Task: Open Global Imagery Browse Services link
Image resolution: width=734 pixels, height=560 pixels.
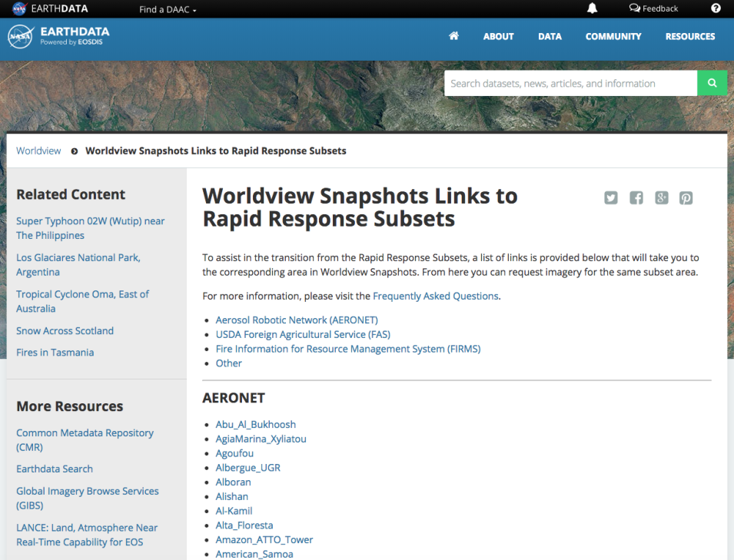Action: (88, 498)
